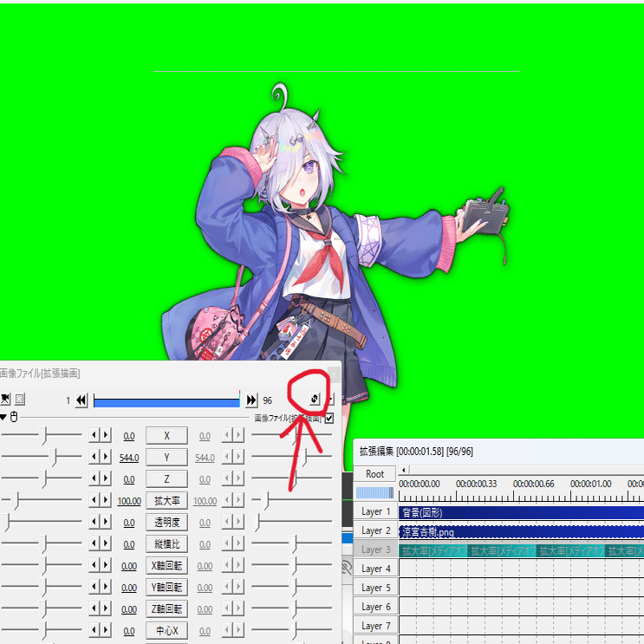Click X start value 0.0 field
The width and height of the screenshot is (644, 644).
coord(129,436)
